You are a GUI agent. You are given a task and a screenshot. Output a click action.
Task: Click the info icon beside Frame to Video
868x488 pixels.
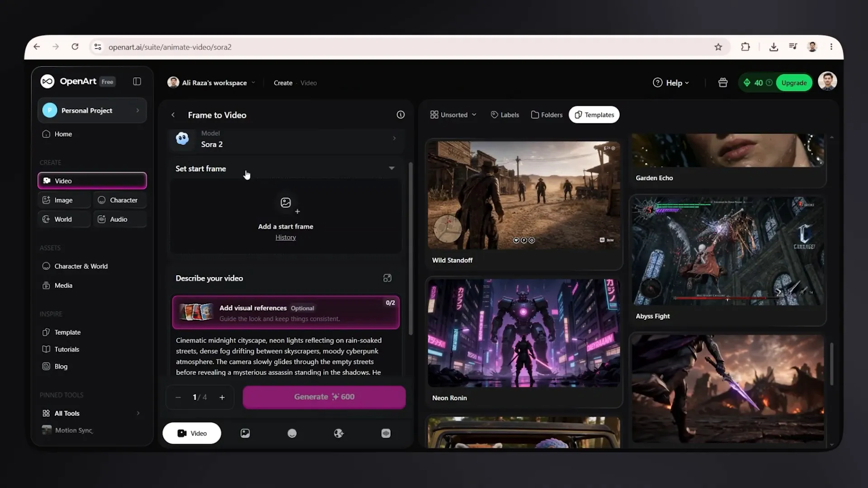[x=401, y=115]
